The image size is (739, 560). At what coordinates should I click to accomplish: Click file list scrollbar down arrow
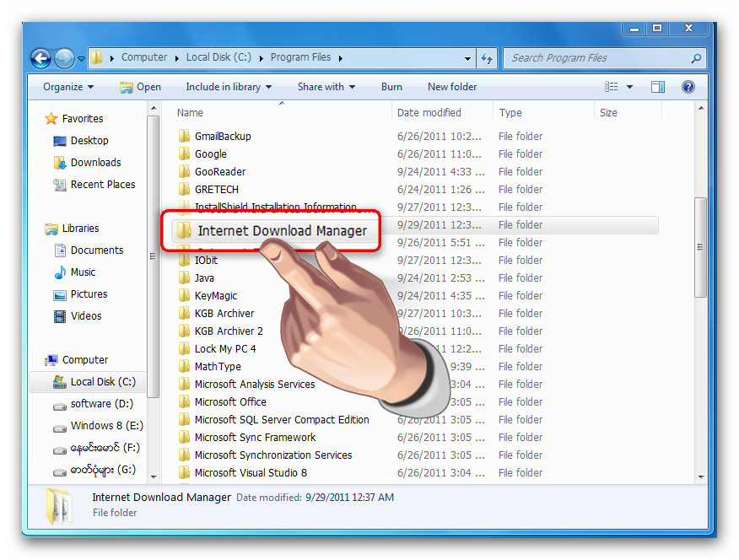[x=701, y=477]
